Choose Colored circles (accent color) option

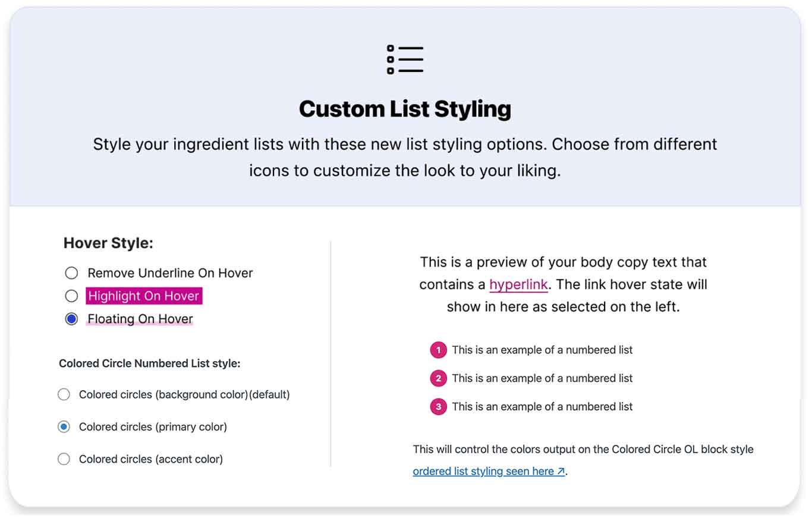tap(64, 458)
